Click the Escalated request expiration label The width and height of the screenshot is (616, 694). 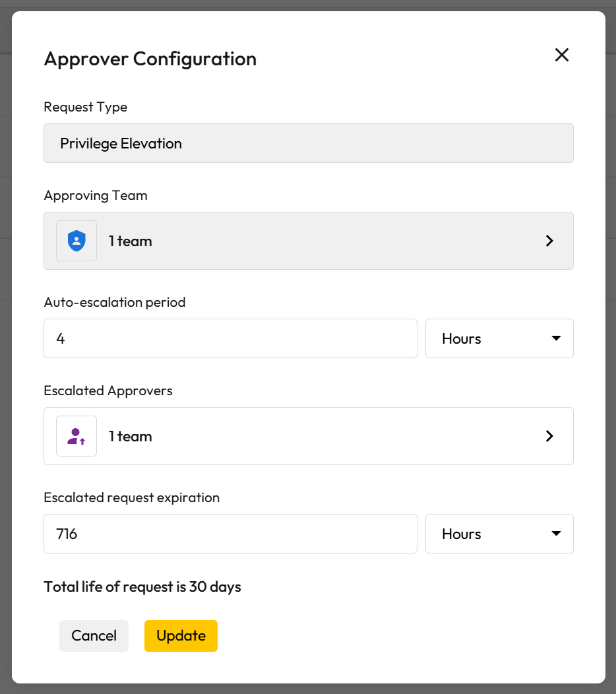point(131,497)
